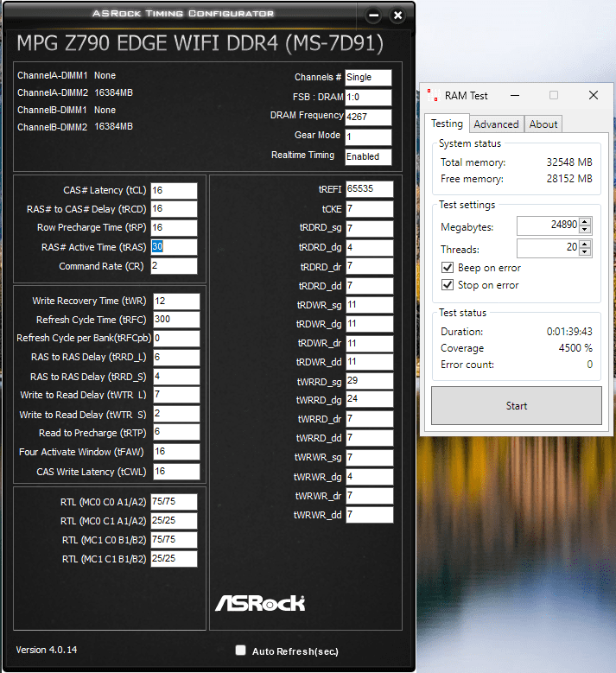The width and height of the screenshot is (616, 673).
Task: Click the tWRRD_dg value 24
Action: pyautogui.click(x=369, y=399)
